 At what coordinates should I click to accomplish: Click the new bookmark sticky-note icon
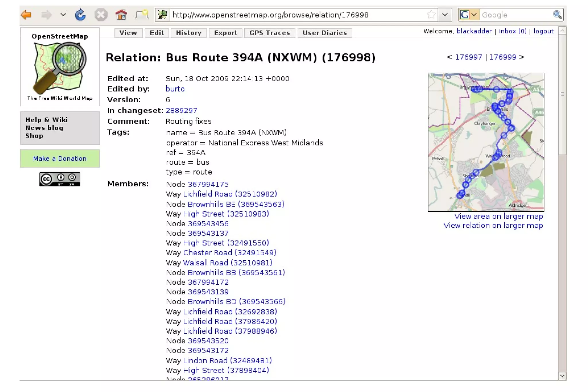coord(142,15)
